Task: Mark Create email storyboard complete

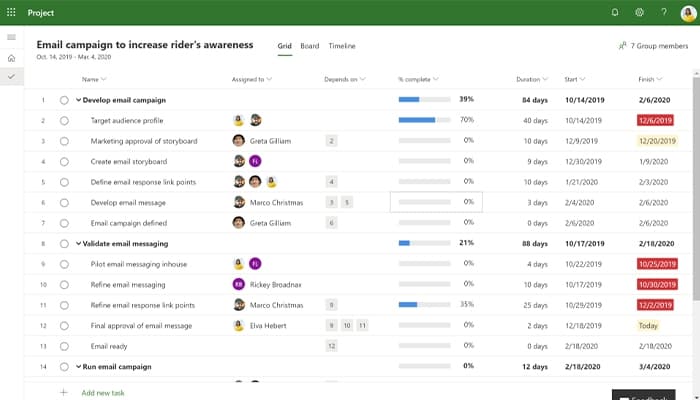Action: click(x=64, y=162)
